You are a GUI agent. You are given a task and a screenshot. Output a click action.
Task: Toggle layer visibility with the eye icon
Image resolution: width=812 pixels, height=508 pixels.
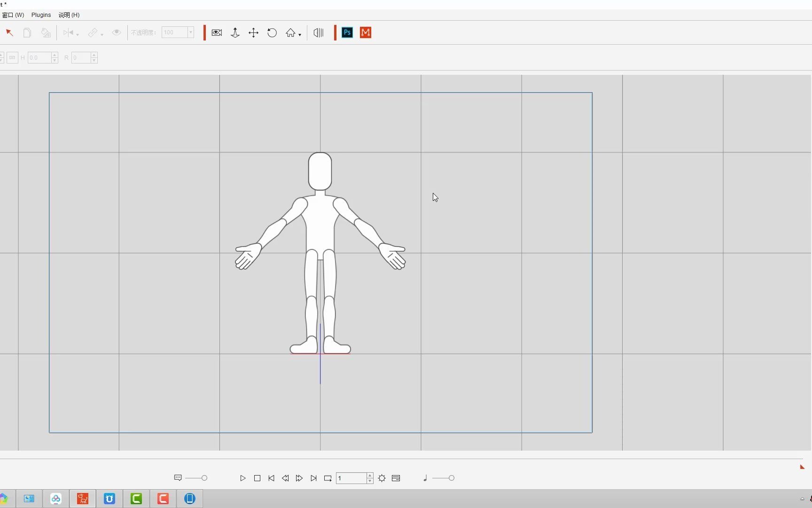tap(116, 32)
